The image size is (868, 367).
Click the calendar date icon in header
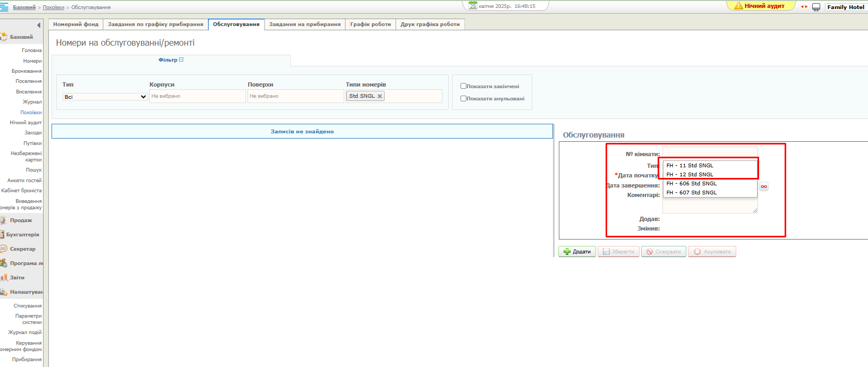click(x=473, y=6)
